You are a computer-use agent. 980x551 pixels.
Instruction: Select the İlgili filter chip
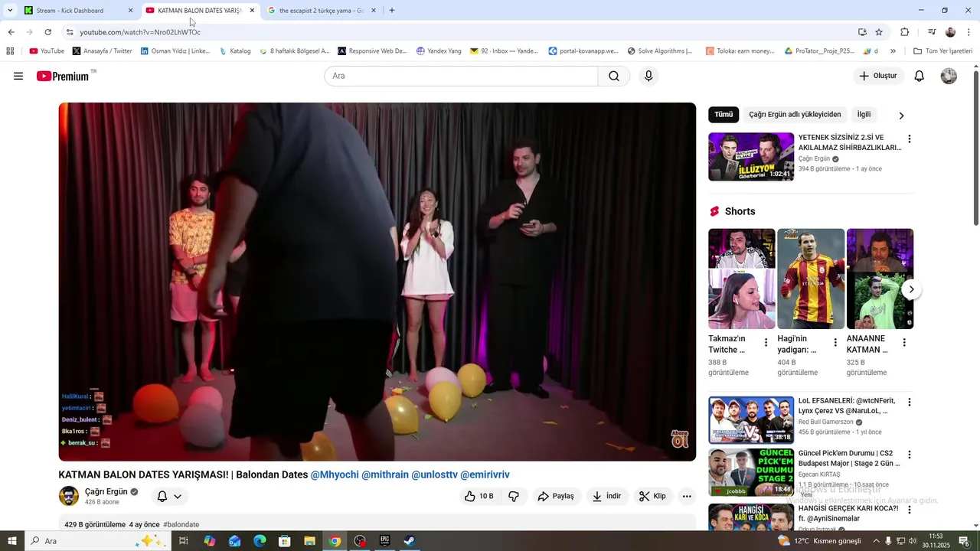[864, 115]
